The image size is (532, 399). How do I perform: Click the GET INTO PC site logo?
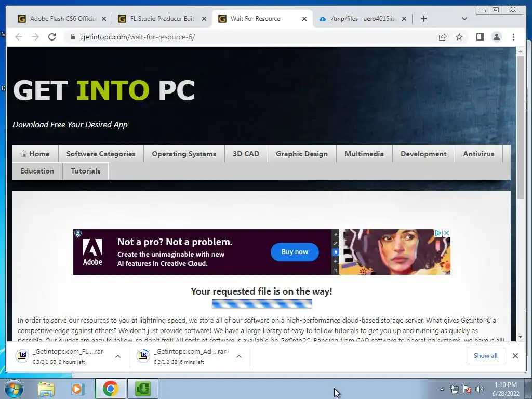pyautogui.click(x=104, y=90)
